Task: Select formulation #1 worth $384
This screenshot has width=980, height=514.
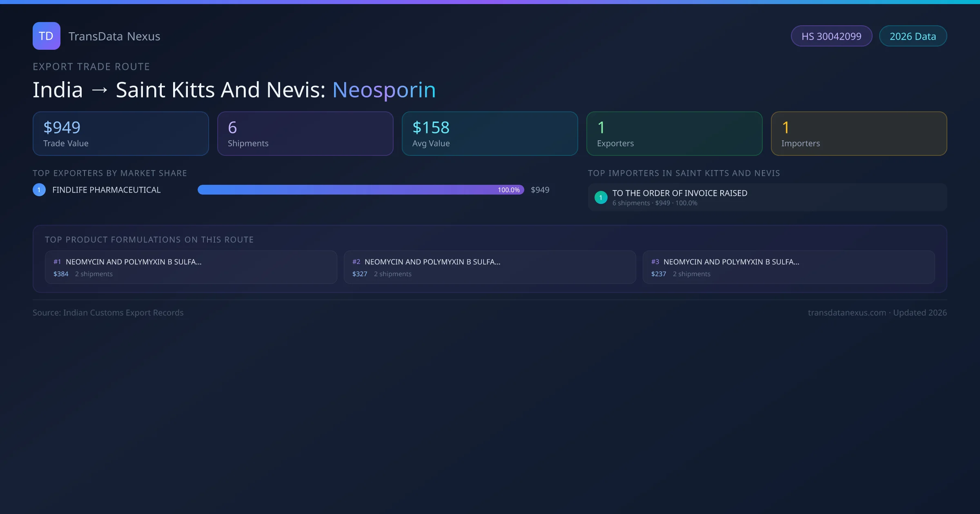Action: [191, 267]
